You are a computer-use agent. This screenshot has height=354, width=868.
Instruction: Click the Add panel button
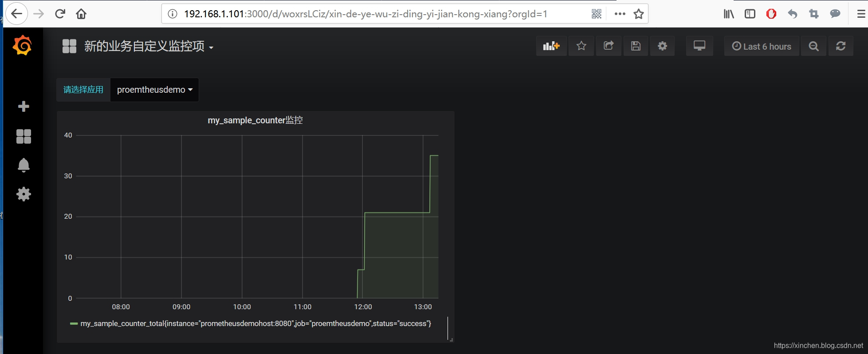click(551, 46)
